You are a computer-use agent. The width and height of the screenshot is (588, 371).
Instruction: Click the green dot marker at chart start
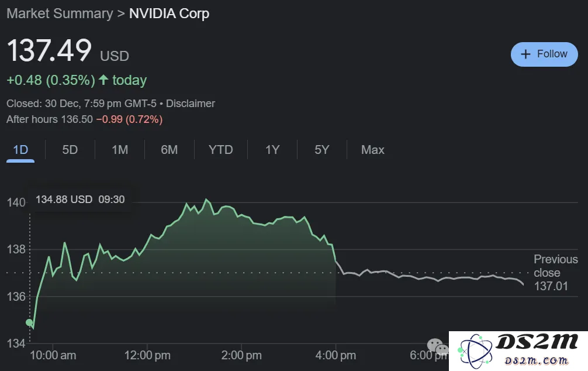coord(29,322)
